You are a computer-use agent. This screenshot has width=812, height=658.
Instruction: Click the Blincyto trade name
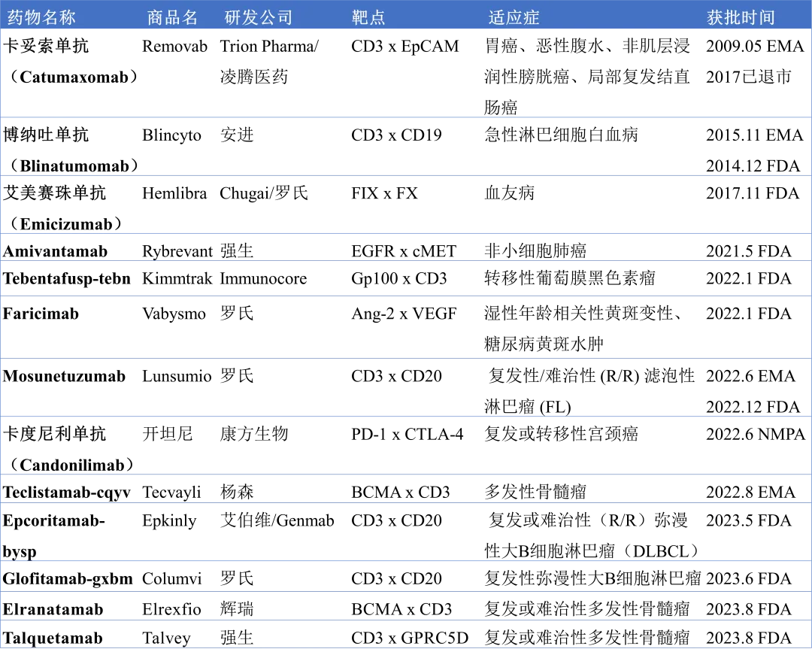[171, 135]
